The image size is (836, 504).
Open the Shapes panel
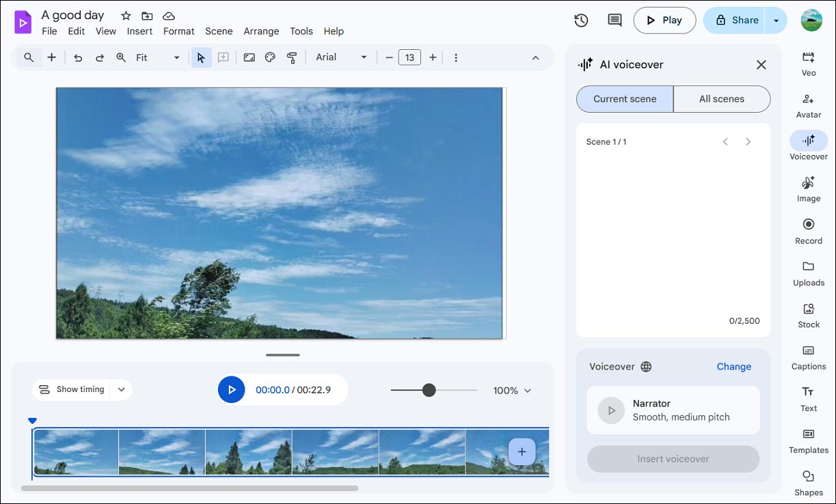tap(808, 481)
